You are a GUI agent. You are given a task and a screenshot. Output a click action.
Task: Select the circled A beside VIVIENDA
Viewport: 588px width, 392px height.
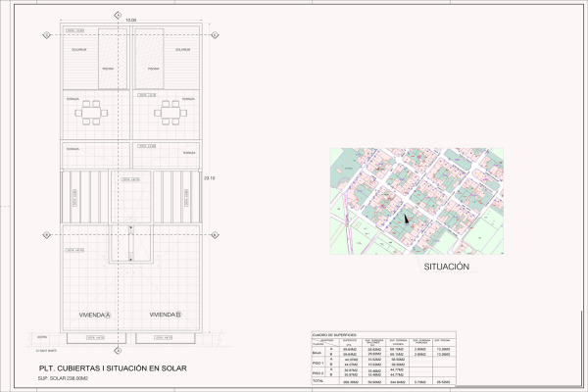coord(108,315)
